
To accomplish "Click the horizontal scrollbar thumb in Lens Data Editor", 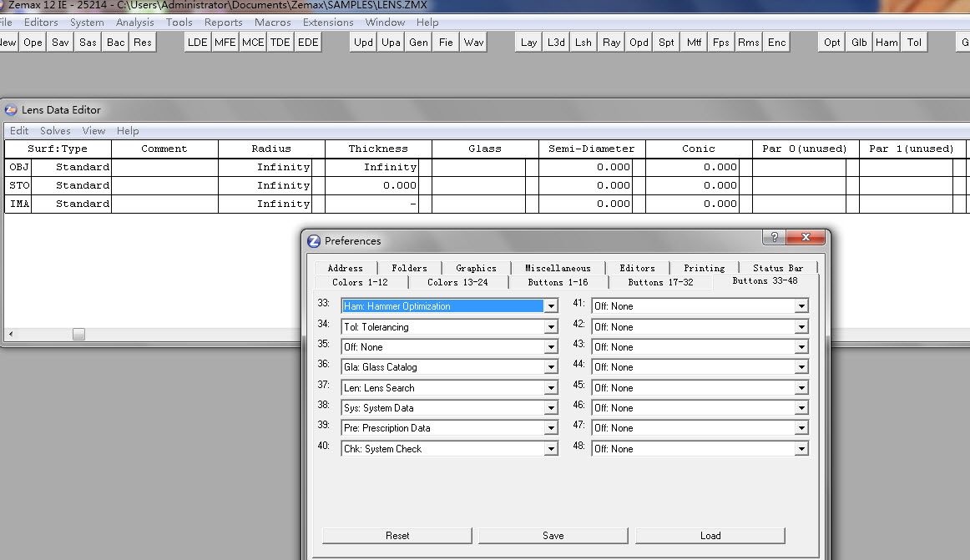I will (x=78, y=334).
